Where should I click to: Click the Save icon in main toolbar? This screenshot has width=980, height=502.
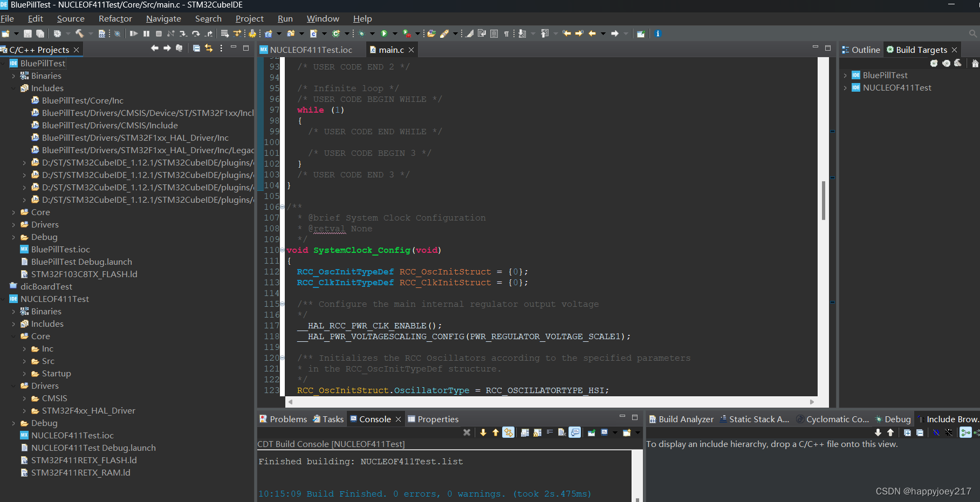pyautogui.click(x=28, y=33)
